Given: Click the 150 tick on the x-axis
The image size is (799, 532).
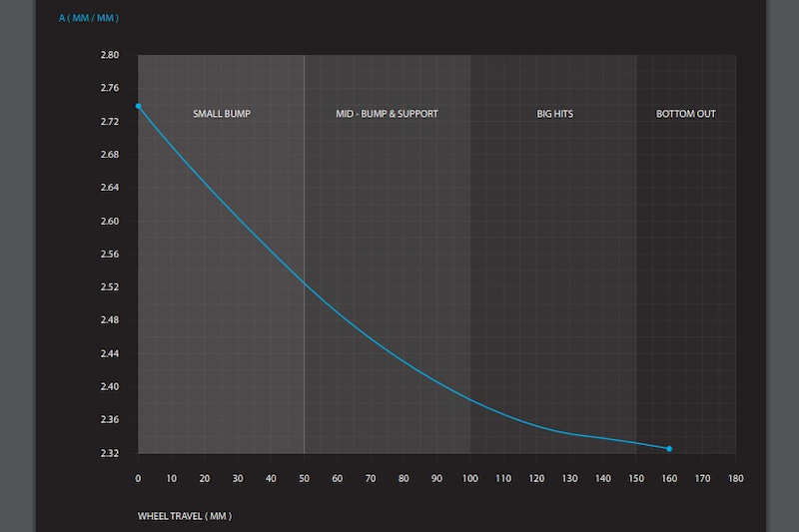Looking at the screenshot, I should click(635, 479).
